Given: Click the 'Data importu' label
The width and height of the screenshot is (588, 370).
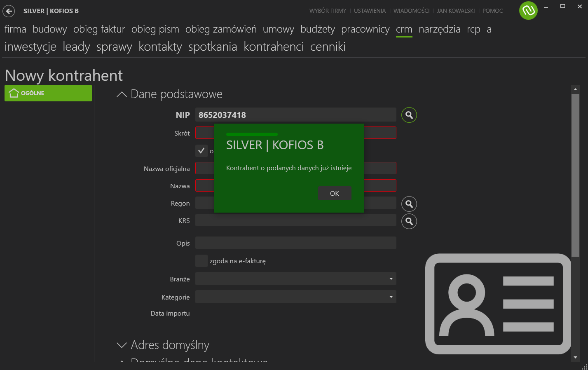Looking at the screenshot, I should (170, 314).
